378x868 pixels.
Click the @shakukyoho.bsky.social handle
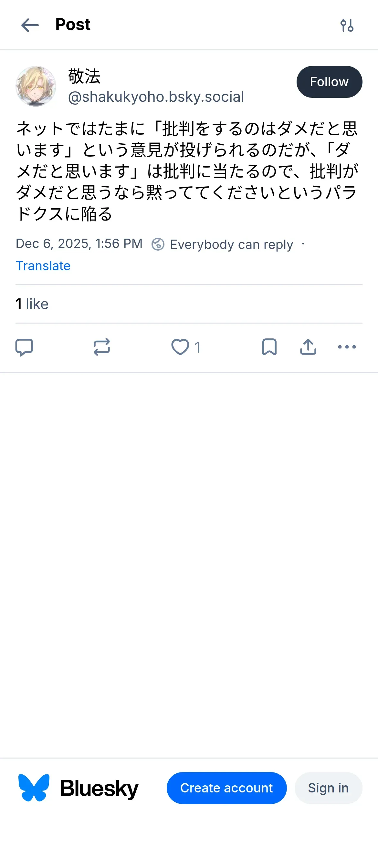[156, 97]
